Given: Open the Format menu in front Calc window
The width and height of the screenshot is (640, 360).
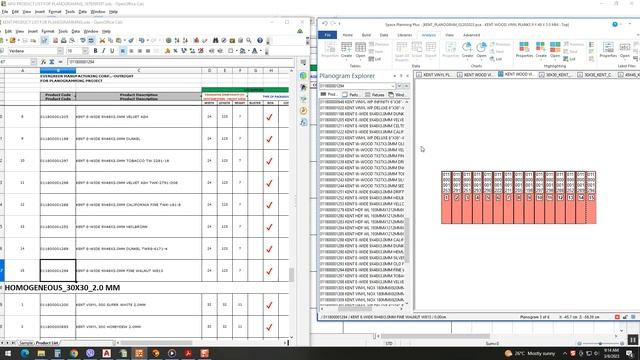Looking at the screenshot, I should pyautogui.click(x=48, y=31).
